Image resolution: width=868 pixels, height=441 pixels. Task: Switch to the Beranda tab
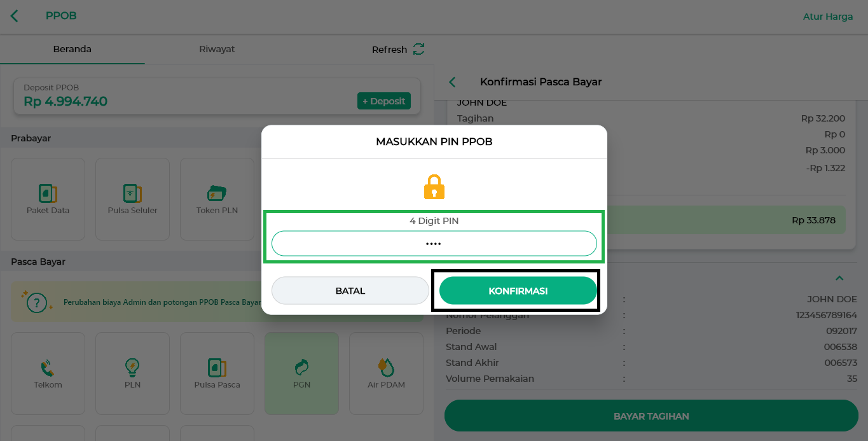pyautogui.click(x=72, y=49)
